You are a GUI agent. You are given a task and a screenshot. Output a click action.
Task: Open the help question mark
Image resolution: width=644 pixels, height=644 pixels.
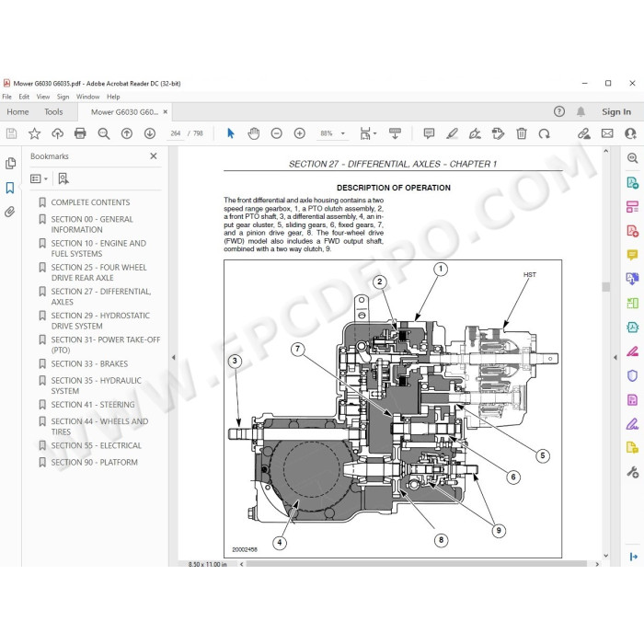click(x=559, y=111)
